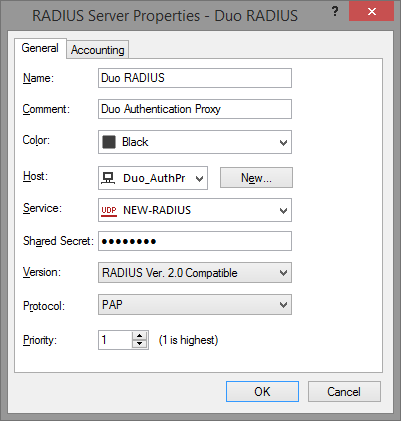This screenshot has height=421, width=401.
Task: Confirm settings with the OK button
Action: [x=262, y=392]
